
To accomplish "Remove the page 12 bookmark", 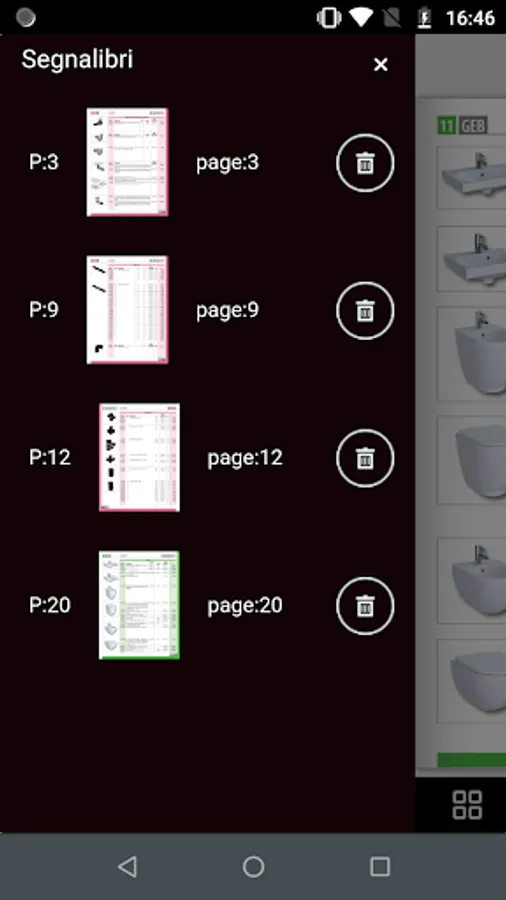I will pos(365,458).
